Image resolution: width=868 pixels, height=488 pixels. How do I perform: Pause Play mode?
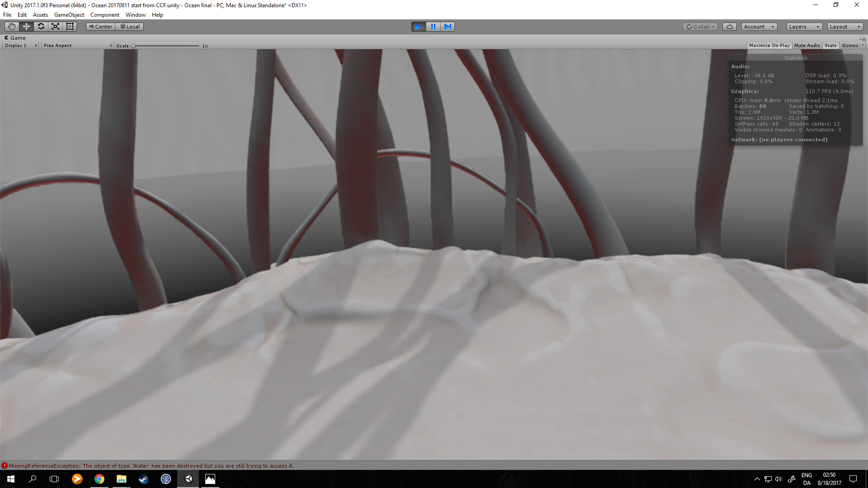[433, 27]
